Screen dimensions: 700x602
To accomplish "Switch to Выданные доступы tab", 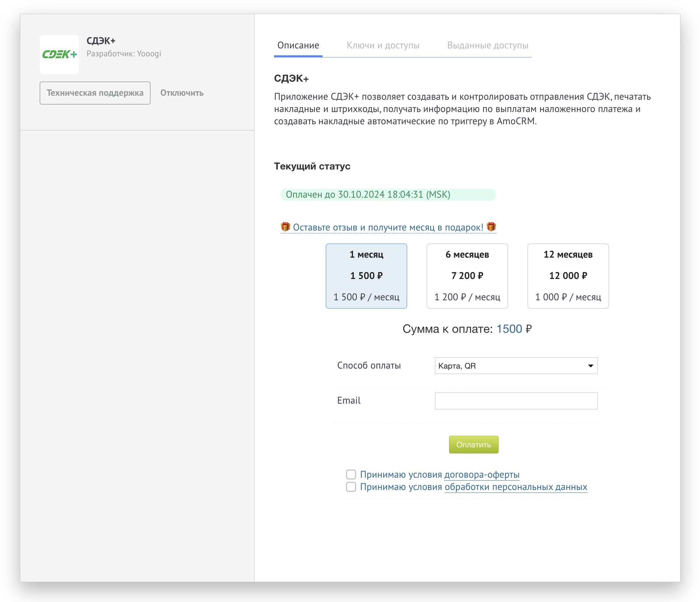I will coord(488,46).
